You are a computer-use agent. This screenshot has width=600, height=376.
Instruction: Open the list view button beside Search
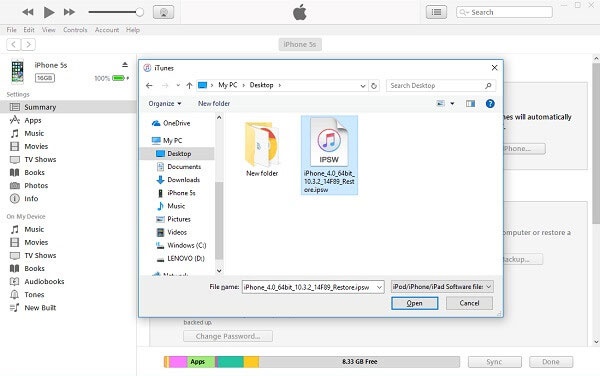[436, 12]
